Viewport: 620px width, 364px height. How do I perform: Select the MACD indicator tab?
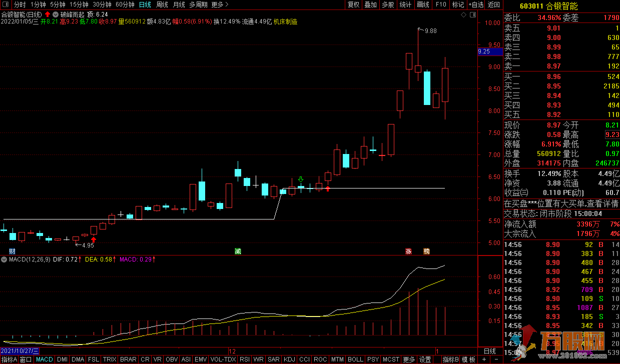pyautogui.click(x=45, y=359)
